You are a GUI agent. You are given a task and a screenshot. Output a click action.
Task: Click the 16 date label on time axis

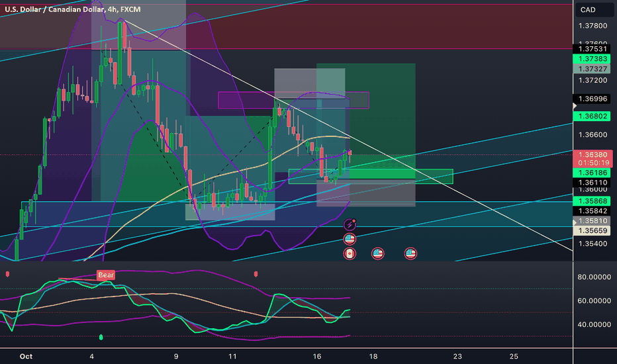[x=316, y=357]
